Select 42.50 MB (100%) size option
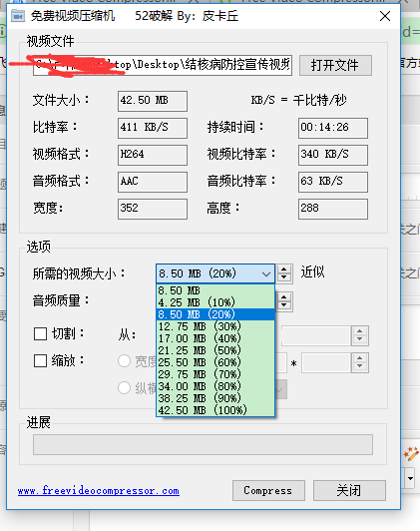This screenshot has height=531, width=420. point(215,410)
